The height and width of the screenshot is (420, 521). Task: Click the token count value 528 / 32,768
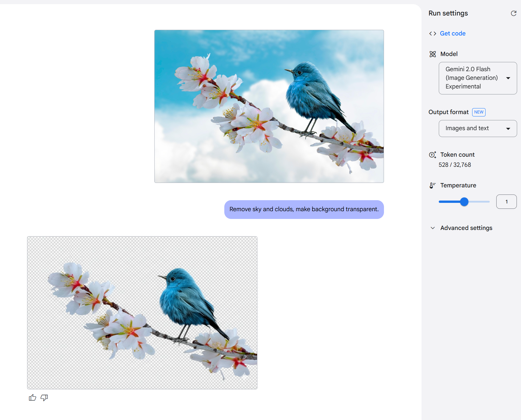(x=455, y=165)
